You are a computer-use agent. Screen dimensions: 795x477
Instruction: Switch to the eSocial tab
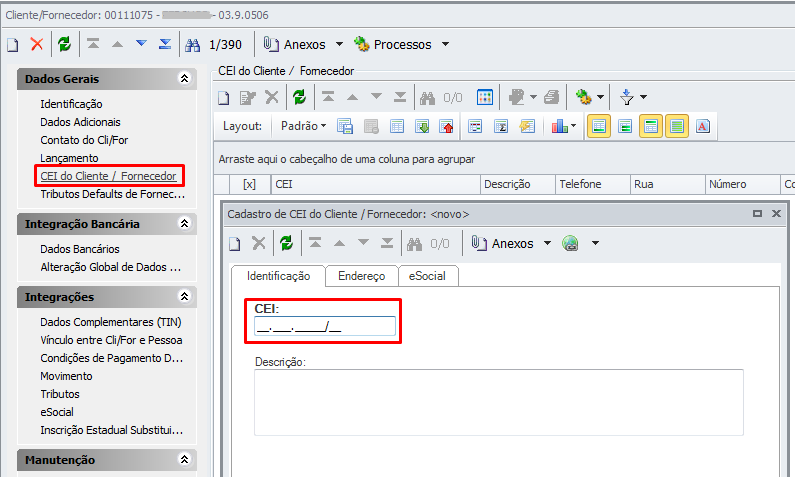427,276
